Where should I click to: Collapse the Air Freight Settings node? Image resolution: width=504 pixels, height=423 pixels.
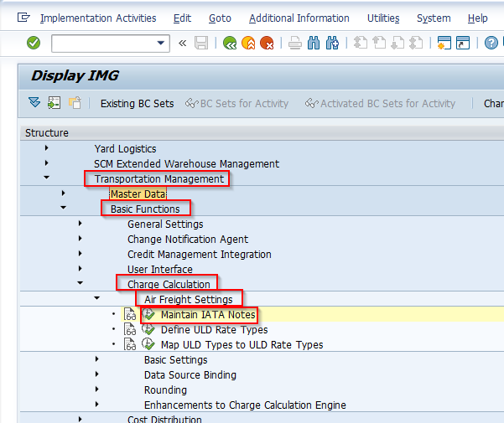tap(96, 298)
